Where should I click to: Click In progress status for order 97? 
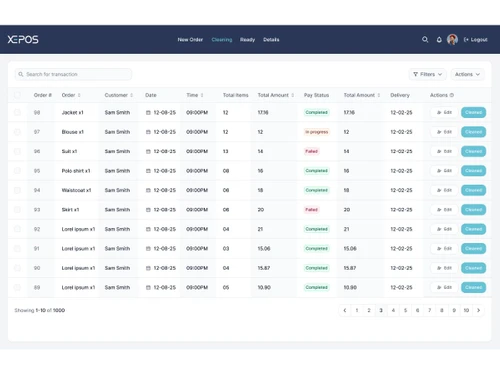coord(316,132)
